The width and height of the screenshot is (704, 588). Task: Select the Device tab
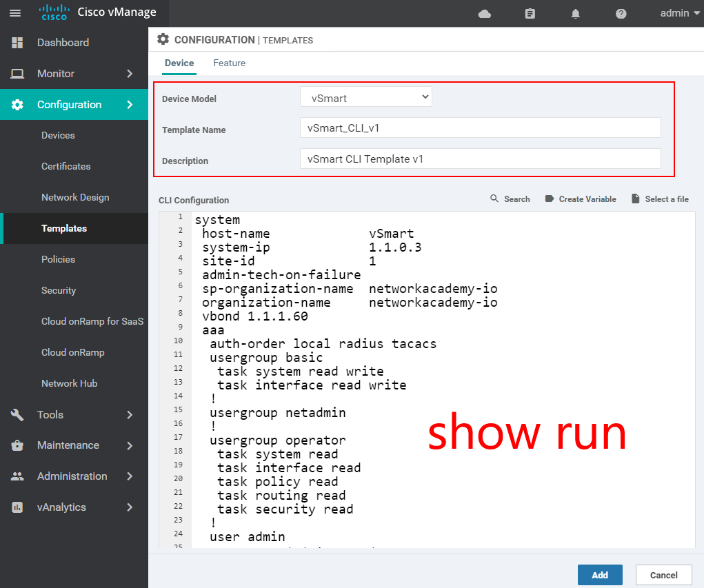click(x=179, y=63)
